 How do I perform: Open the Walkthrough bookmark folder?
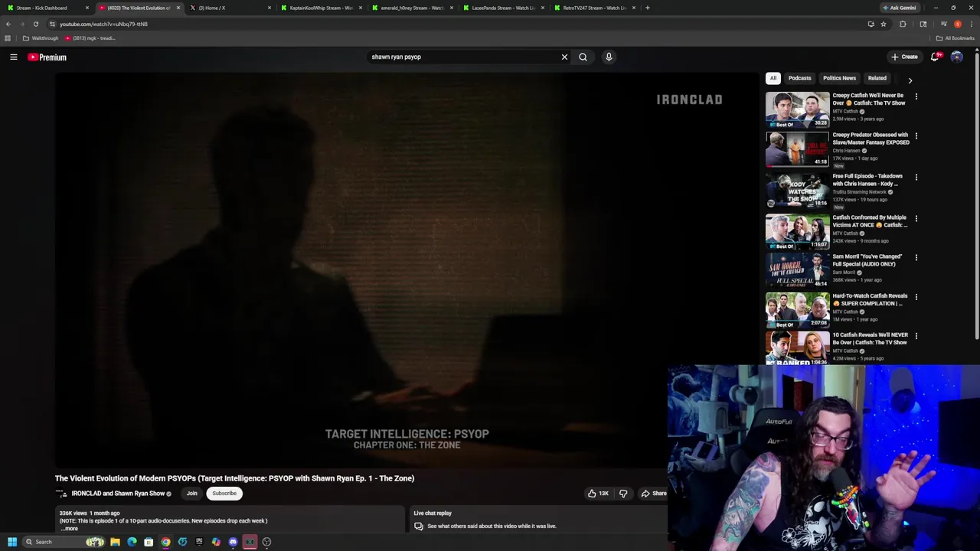[41, 38]
